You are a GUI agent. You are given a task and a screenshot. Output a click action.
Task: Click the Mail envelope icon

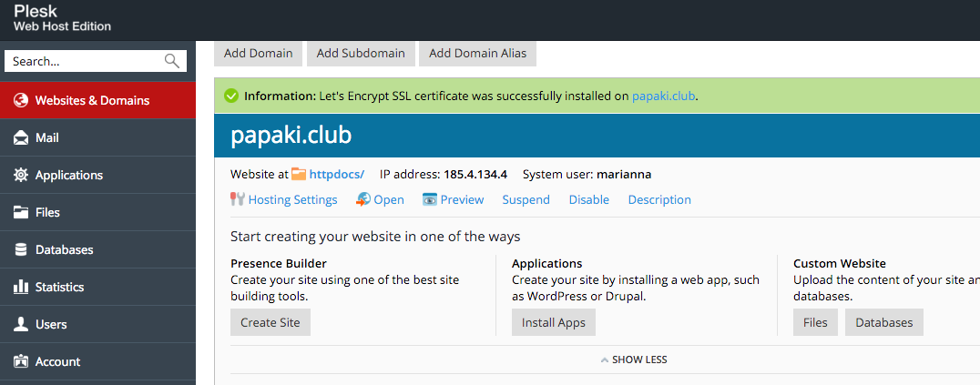point(21,137)
